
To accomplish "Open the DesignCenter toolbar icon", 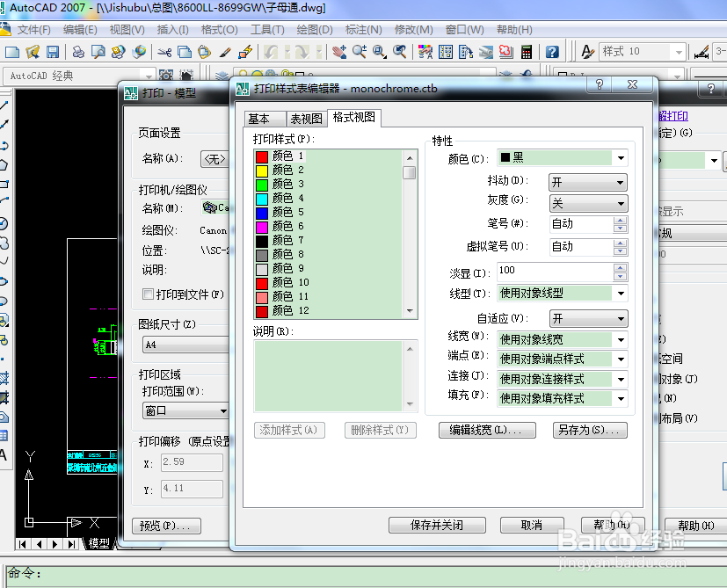I will click(x=446, y=52).
